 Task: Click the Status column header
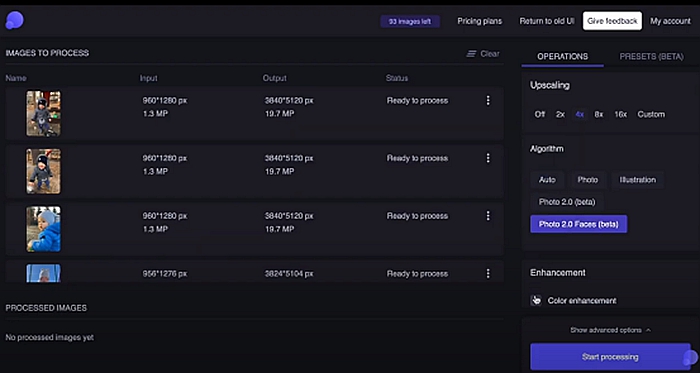[x=397, y=78]
